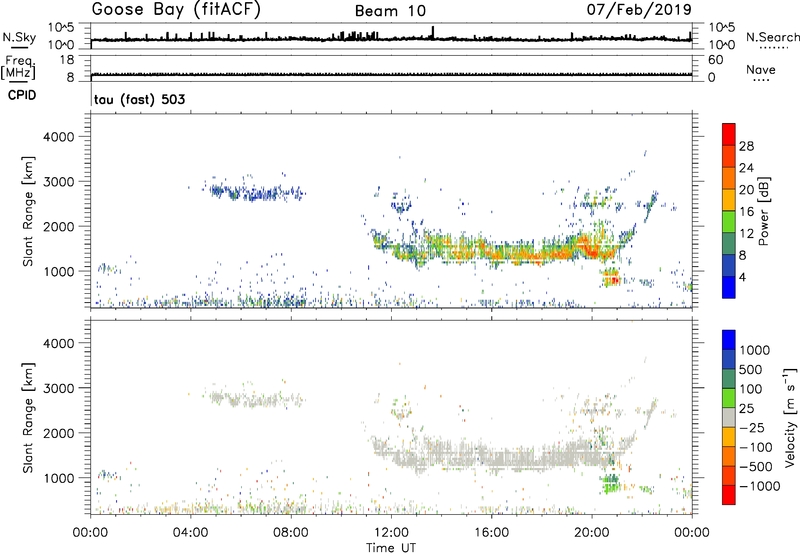Click the 12 dB value on Power colorbar
The height and width of the screenshot is (554, 800).
746,234
